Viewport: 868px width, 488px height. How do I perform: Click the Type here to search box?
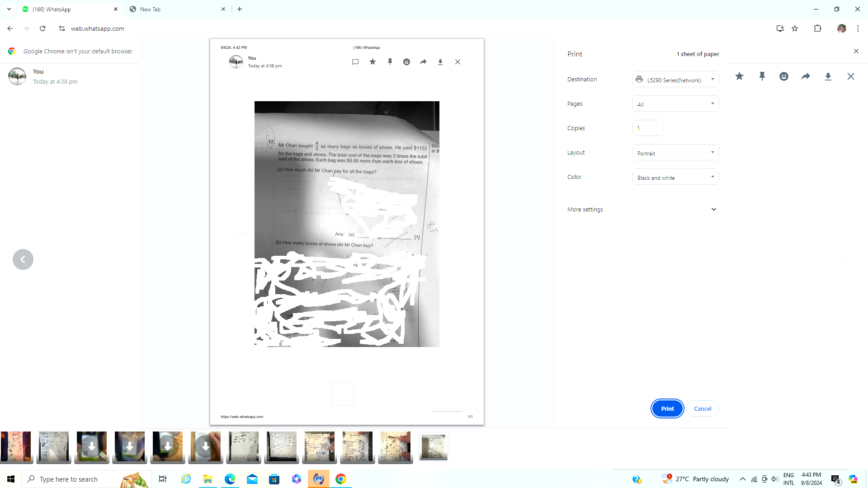86,479
